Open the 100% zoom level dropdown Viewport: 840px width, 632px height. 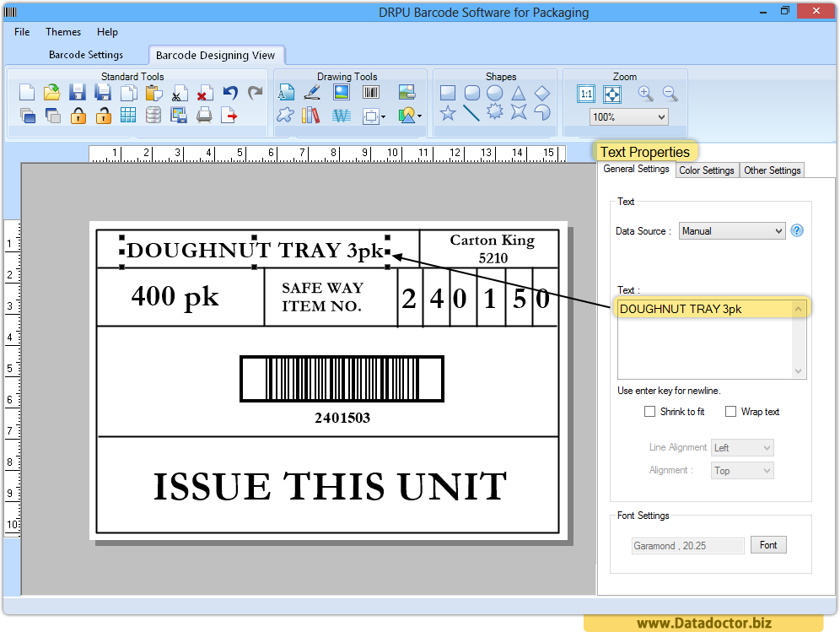click(629, 116)
